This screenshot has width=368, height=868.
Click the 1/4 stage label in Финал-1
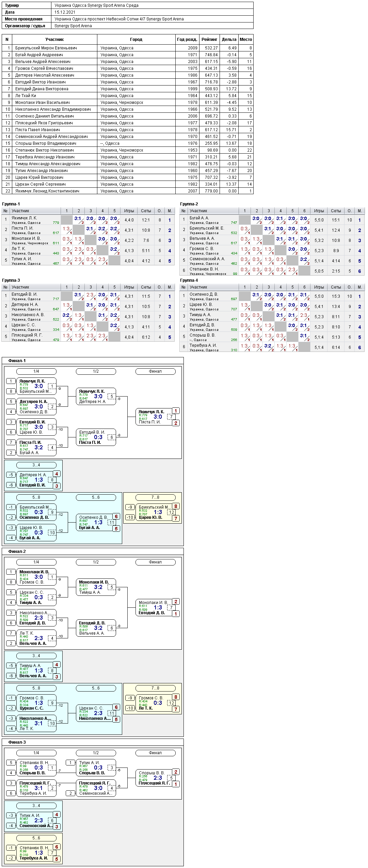pos(36,371)
